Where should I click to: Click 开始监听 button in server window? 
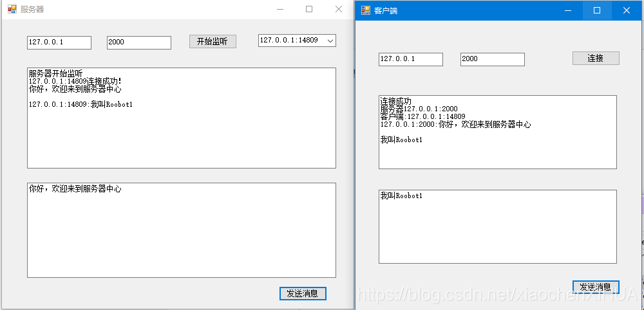pyautogui.click(x=213, y=41)
